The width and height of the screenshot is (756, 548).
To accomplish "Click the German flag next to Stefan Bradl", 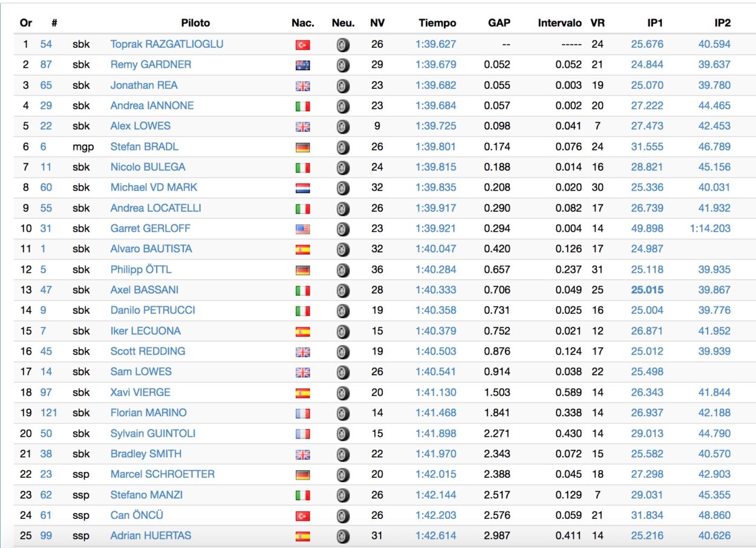I will (302, 147).
